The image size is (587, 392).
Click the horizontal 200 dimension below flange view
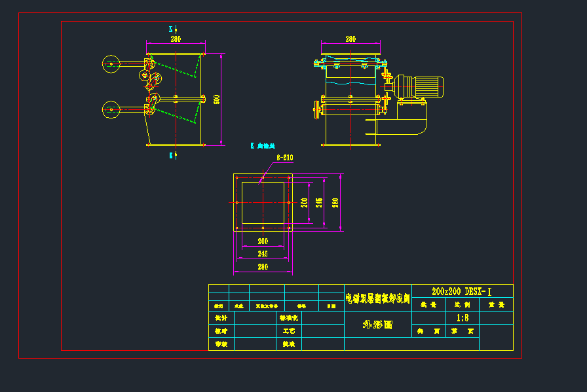click(x=262, y=241)
